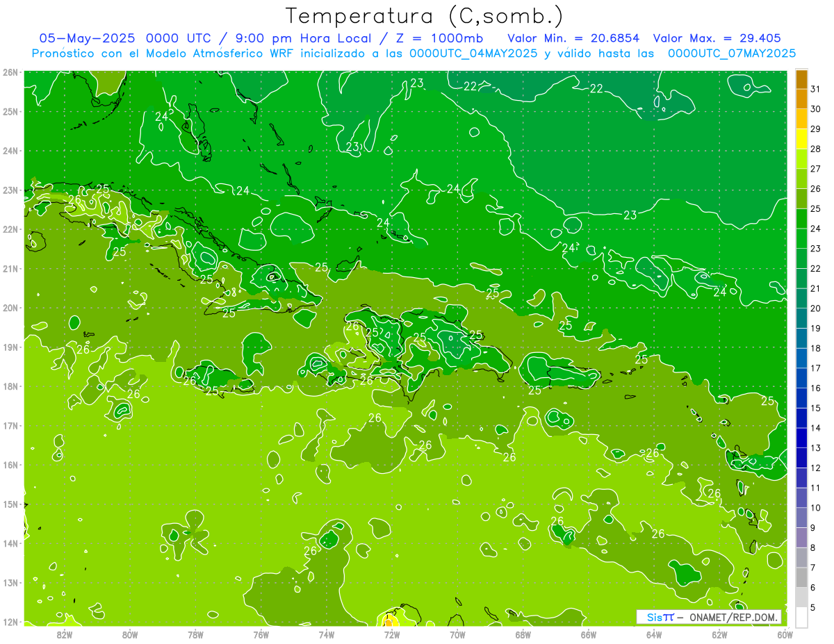Click the "62W" longitude axis label
Screen dimensions: 834x644
pos(720,634)
